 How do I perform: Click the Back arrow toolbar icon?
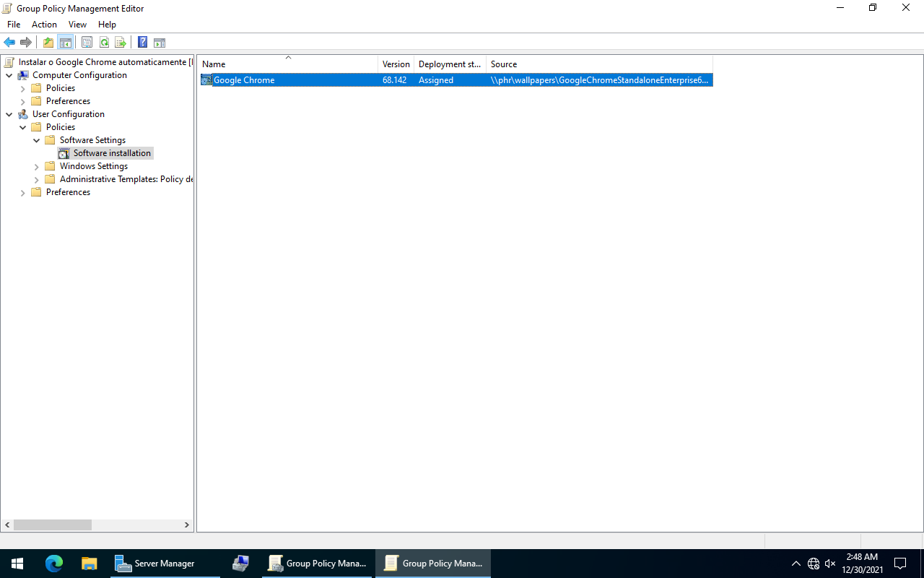point(9,43)
